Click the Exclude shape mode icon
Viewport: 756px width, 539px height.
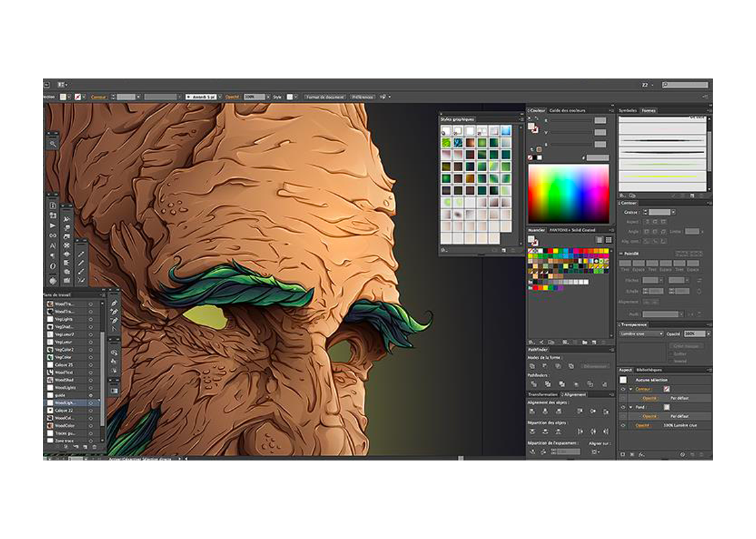(571, 366)
